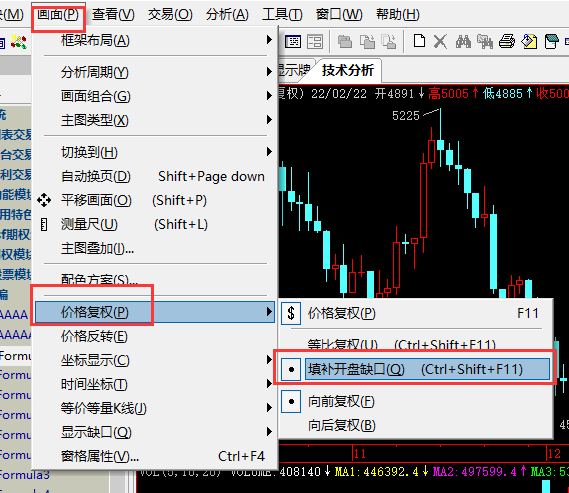Open the 帮助(H) menu
Viewport: 569px width, 493px height.
pyautogui.click(x=398, y=15)
